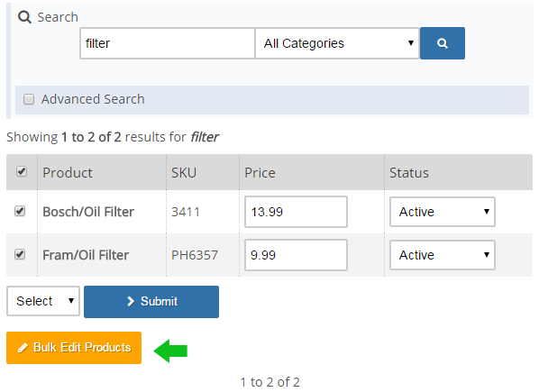The image size is (539, 392).
Task: Toggle the select-all checkbox in table header
Action: point(22,171)
